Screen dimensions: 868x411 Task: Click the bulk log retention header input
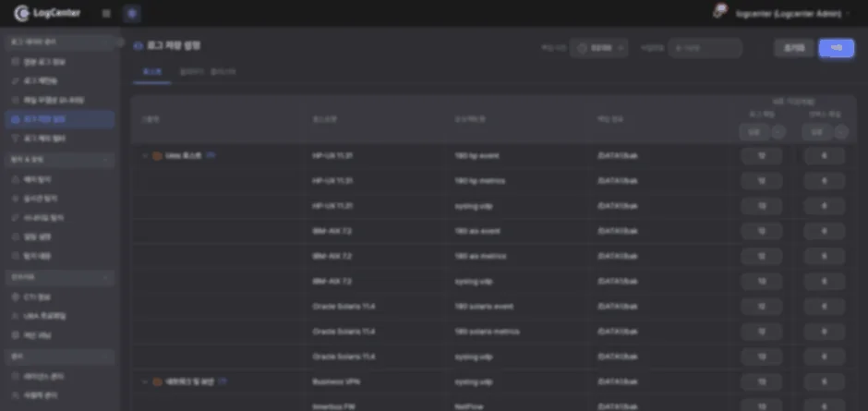point(754,132)
